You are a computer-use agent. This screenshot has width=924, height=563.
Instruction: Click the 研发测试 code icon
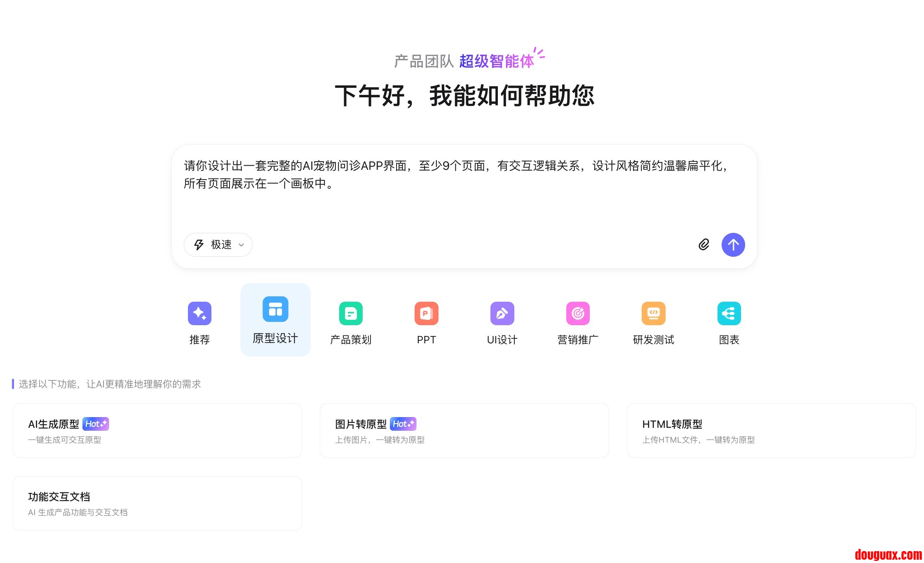[653, 313]
